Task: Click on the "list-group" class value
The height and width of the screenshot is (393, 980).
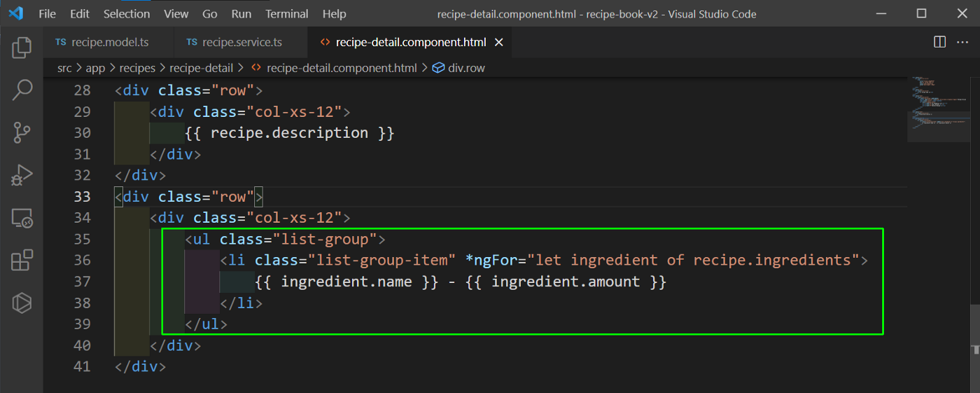Action: tap(325, 240)
